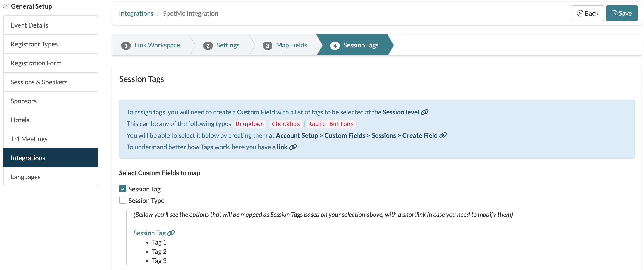Click the Integrations breadcrumb link
The height and width of the screenshot is (270, 644).
pyautogui.click(x=136, y=13)
